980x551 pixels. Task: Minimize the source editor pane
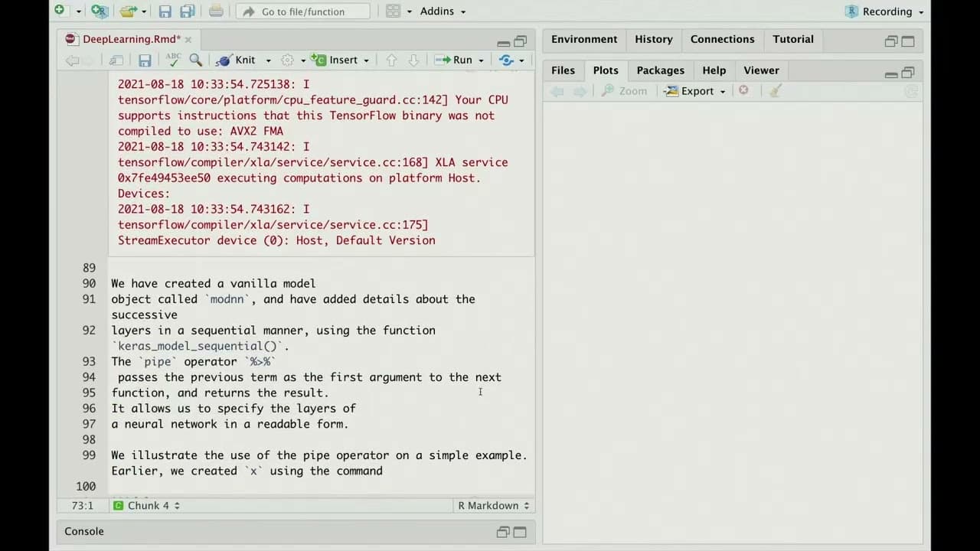[x=503, y=42]
